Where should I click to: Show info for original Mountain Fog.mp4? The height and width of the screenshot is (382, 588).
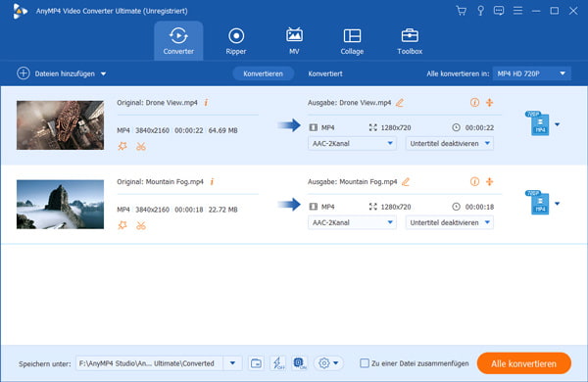pyautogui.click(x=212, y=181)
